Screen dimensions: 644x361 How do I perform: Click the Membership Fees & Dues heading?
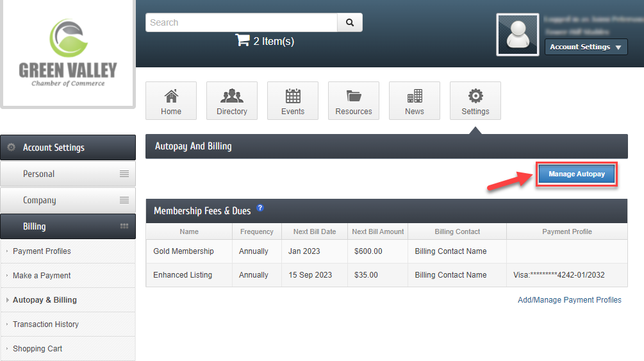[x=202, y=211]
